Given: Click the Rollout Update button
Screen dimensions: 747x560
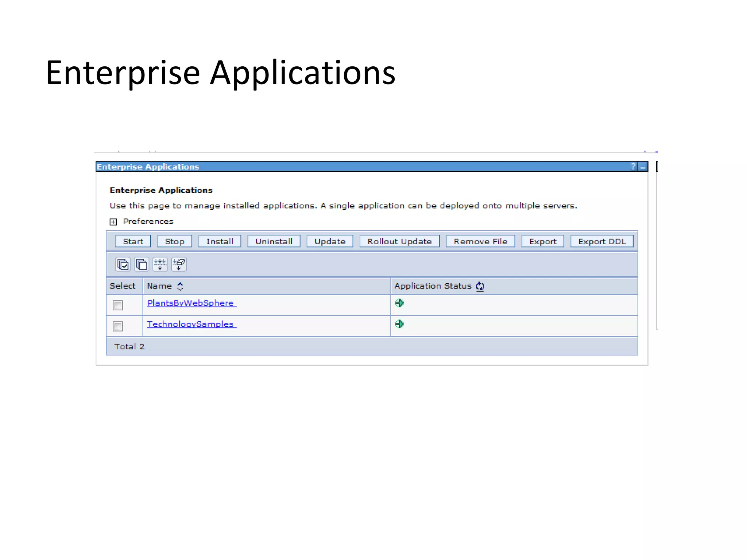Looking at the screenshot, I should 400,241.
